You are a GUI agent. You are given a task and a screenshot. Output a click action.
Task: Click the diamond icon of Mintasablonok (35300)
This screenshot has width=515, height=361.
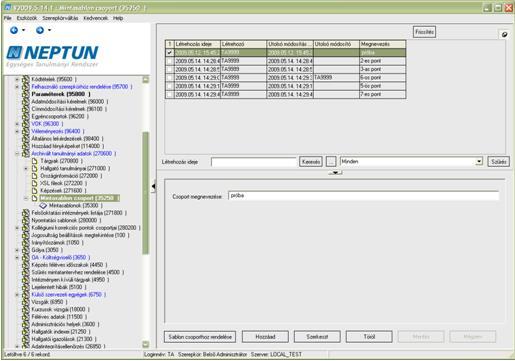coord(43,206)
